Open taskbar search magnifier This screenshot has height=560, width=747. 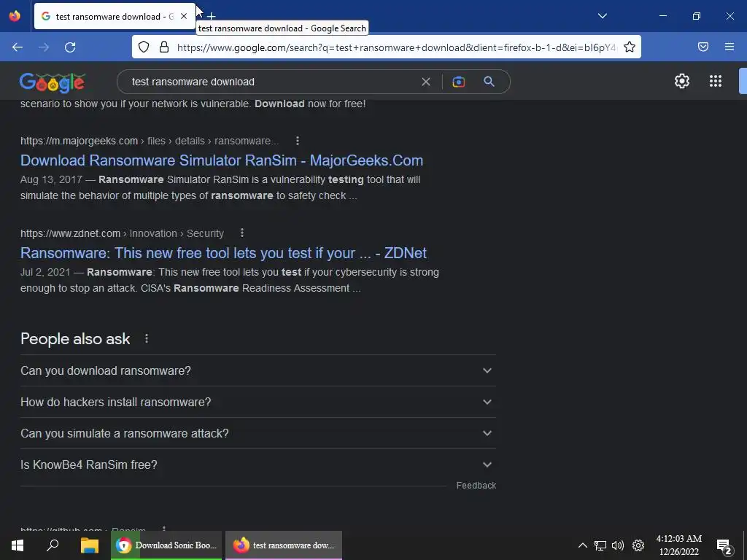pos(53,545)
